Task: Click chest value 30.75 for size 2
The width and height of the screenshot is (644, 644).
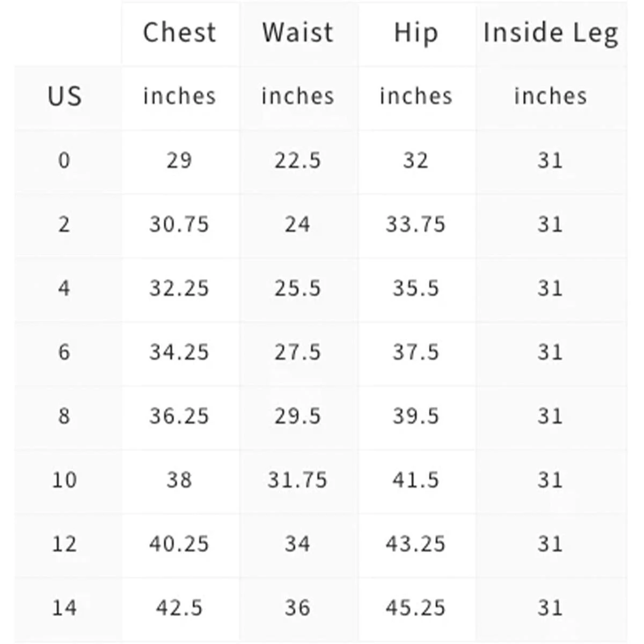Action: 179,224
